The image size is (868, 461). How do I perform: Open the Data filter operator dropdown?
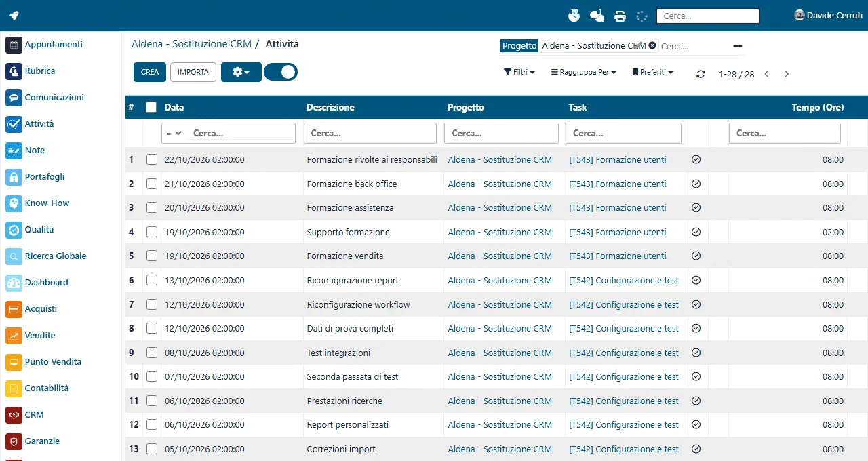point(174,134)
